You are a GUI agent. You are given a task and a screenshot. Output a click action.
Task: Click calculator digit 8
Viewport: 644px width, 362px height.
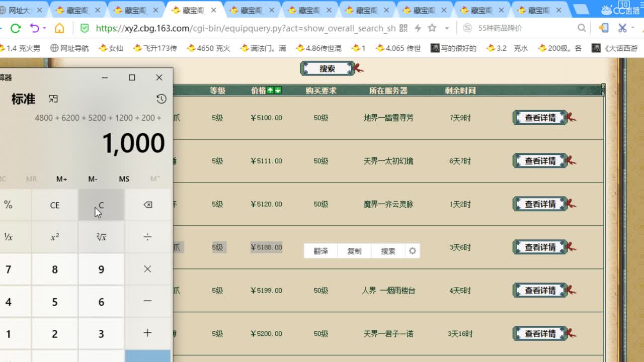click(x=55, y=269)
